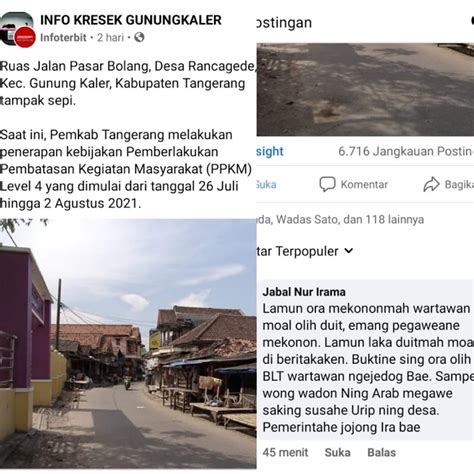
Task: Expand the Terpopuler comment sort chevron
Action: (348, 251)
